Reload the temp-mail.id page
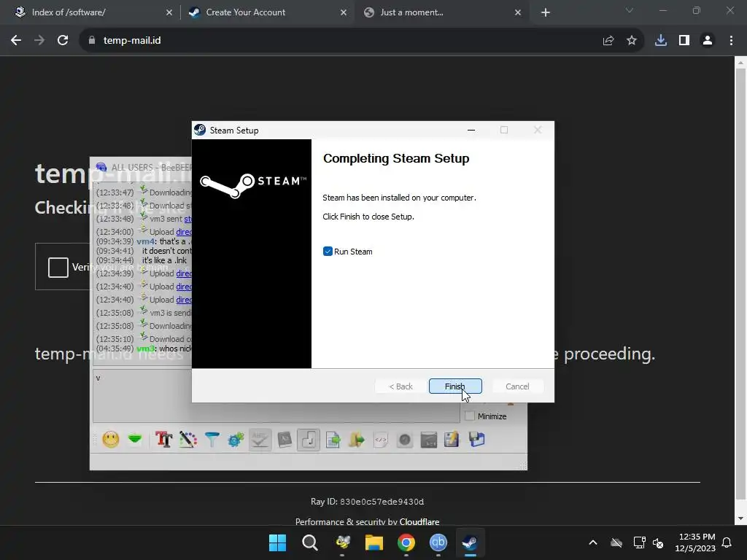Image resolution: width=747 pixels, height=560 pixels. 63,41
